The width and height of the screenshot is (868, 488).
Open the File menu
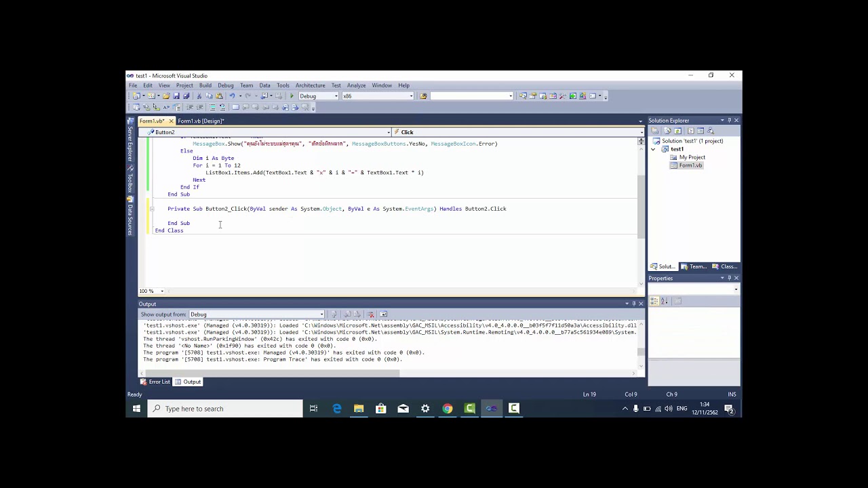pyautogui.click(x=133, y=85)
